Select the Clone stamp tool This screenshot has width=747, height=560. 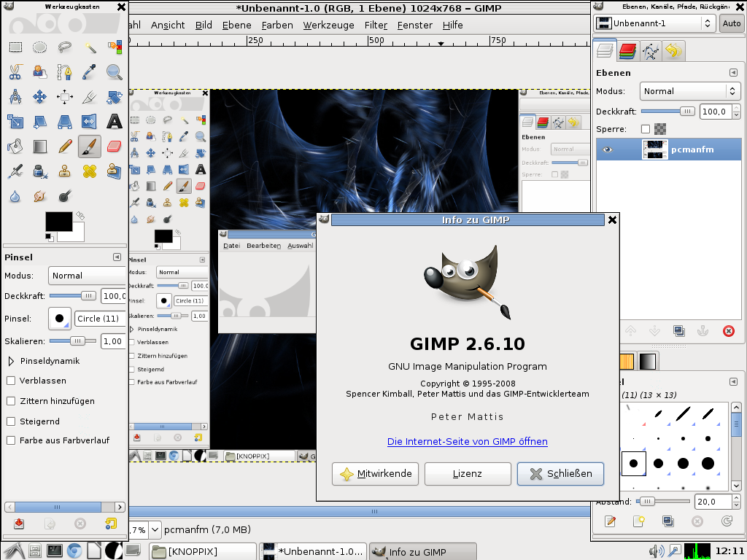64,171
